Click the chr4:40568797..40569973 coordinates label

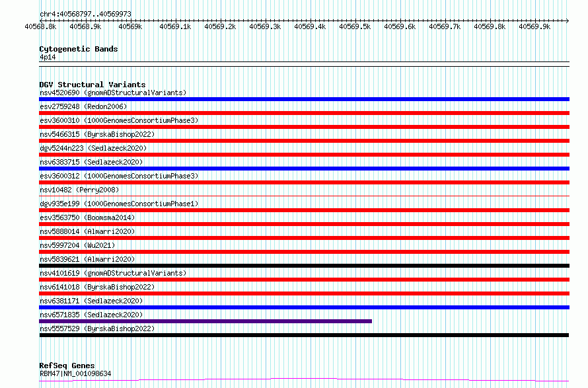click(x=85, y=14)
